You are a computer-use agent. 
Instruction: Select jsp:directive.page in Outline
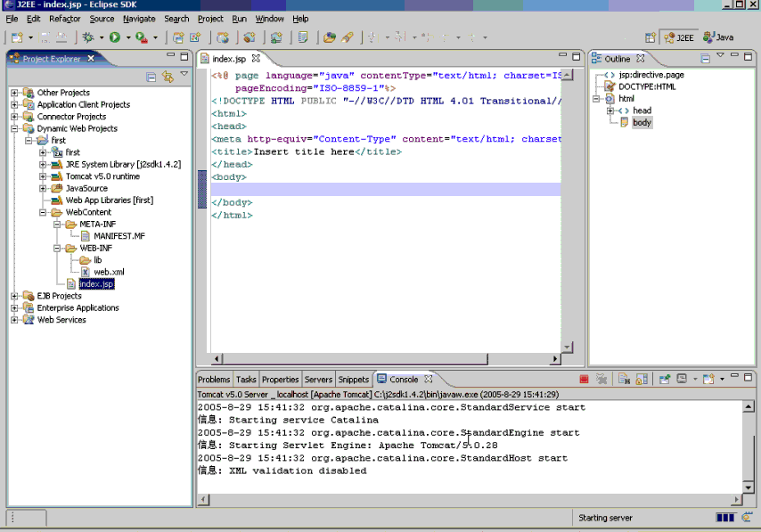click(651, 75)
